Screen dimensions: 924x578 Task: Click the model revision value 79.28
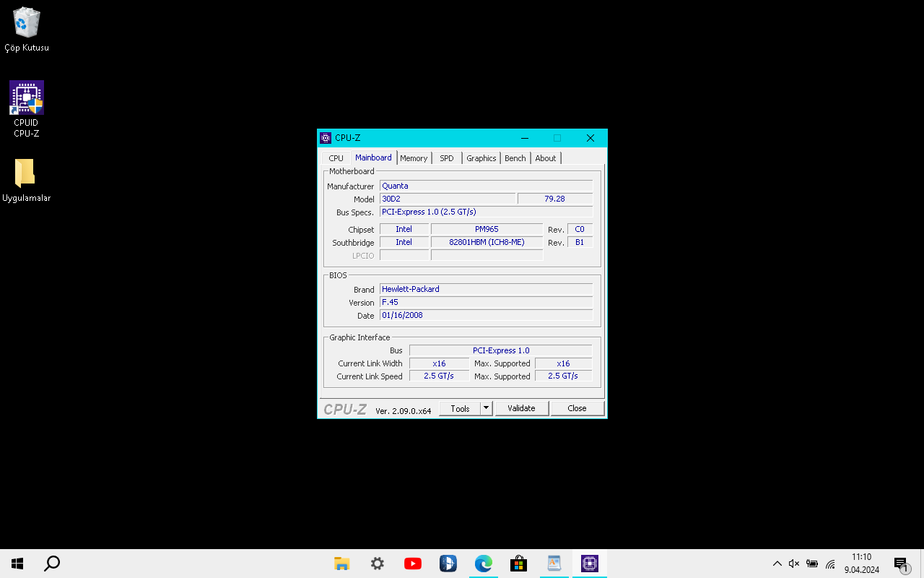pyautogui.click(x=555, y=199)
